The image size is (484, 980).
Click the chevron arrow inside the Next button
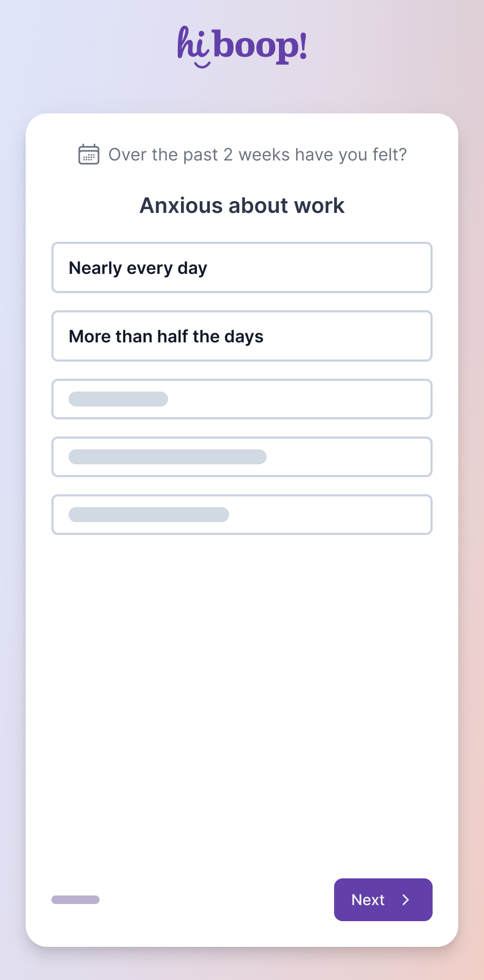pyautogui.click(x=406, y=900)
